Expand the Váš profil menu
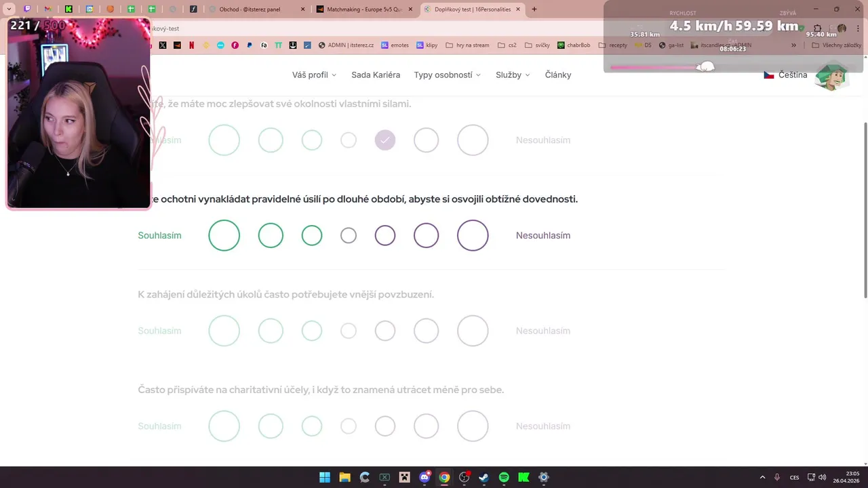This screenshot has height=488, width=868. pyautogui.click(x=314, y=75)
